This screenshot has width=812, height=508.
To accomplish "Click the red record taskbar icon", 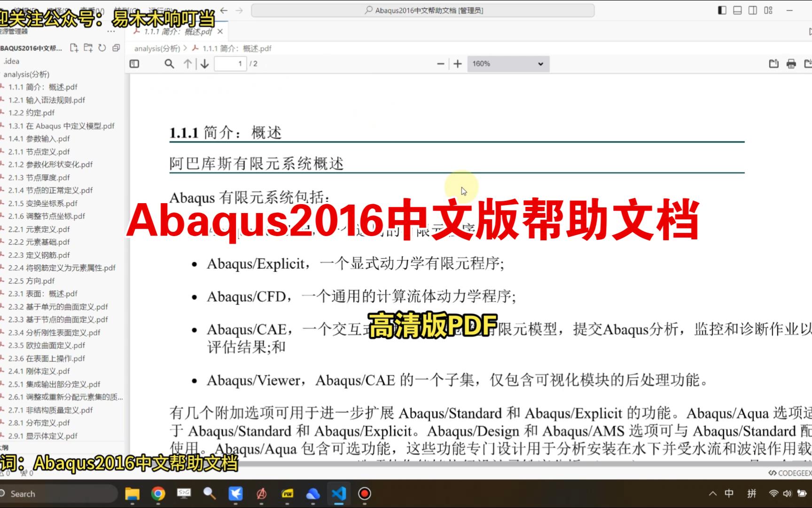I will click(x=365, y=494).
